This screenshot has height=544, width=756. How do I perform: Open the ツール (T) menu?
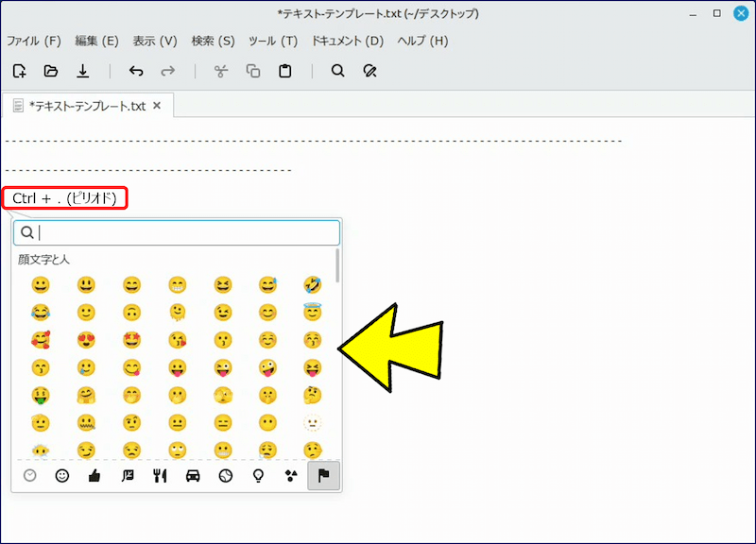click(x=272, y=41)
